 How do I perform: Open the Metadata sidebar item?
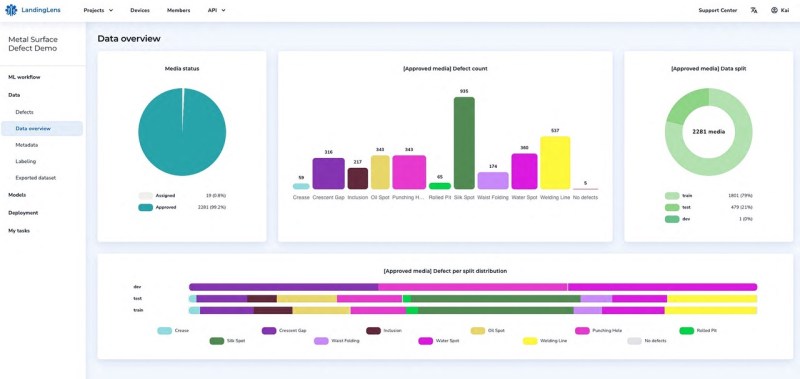(27, 145)
